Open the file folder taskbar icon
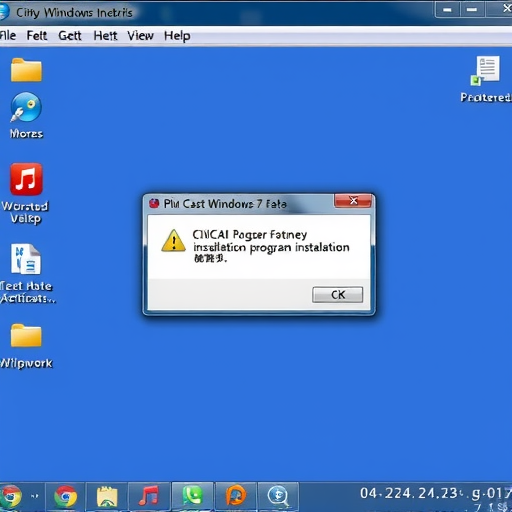 [107, 496]
